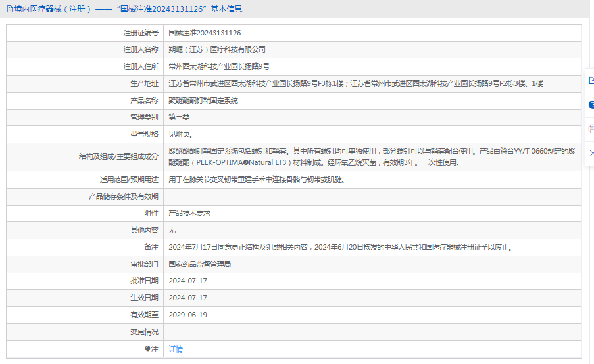Select the 2024-07-17 value in 批准日期 row
Viewport: 594px width, 364px height.
coord(188,281)
